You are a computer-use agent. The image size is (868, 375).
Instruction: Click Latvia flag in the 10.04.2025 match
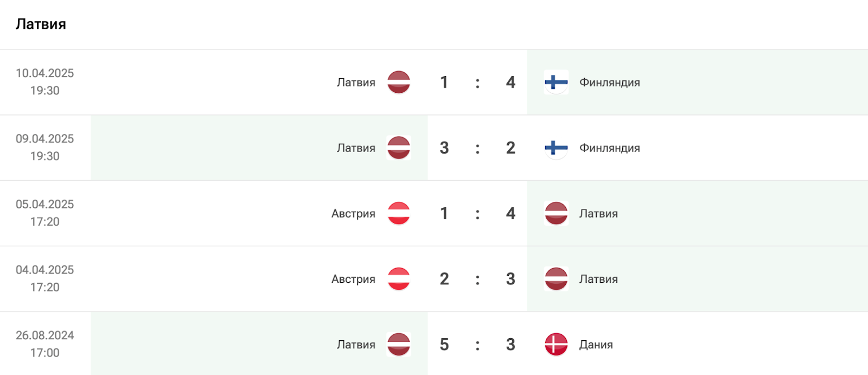tap(399, 82)
